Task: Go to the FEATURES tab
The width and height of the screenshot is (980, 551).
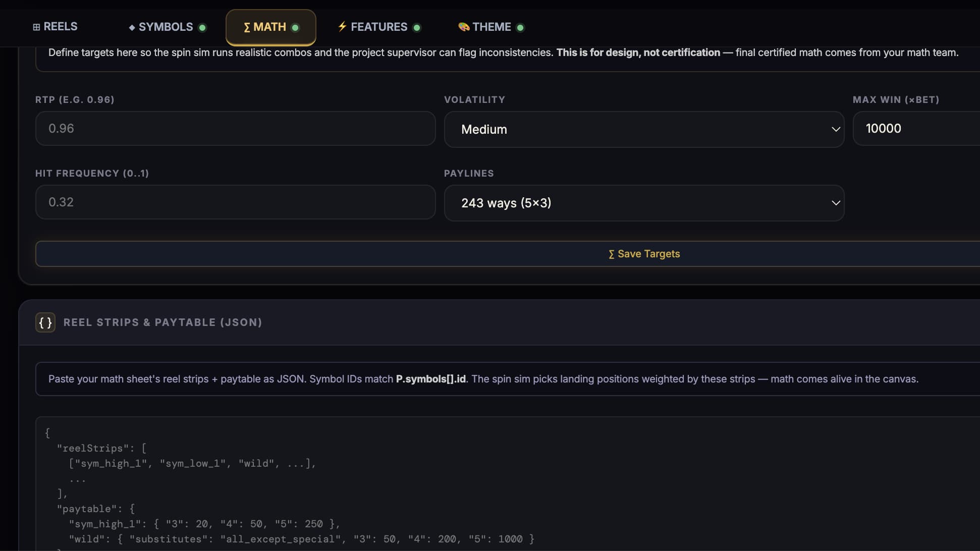Action: [379, 27]
